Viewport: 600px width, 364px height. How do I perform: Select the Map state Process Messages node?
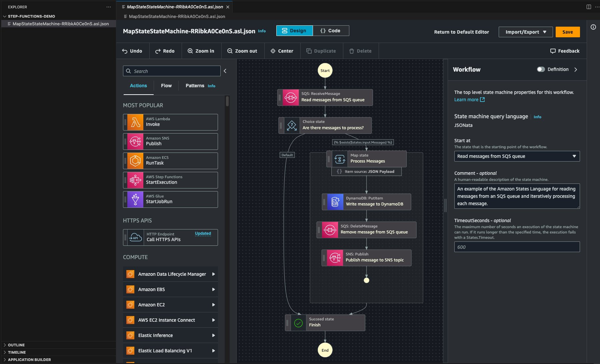(367, 159)
